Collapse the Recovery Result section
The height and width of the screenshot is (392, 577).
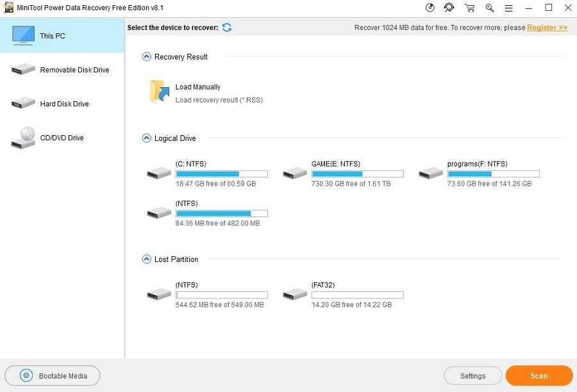(147, 57)
